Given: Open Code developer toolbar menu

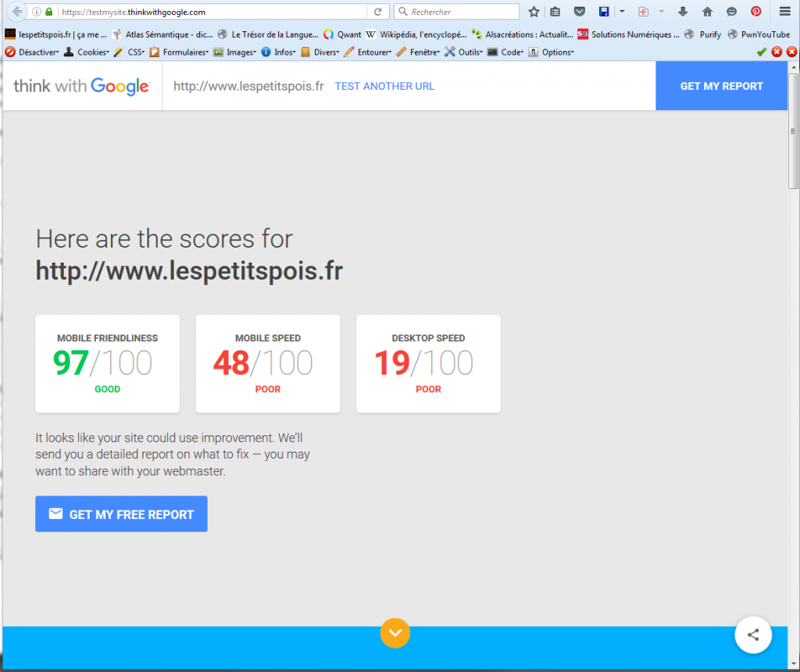Looking at the screenshot, I should pos(505,52).
